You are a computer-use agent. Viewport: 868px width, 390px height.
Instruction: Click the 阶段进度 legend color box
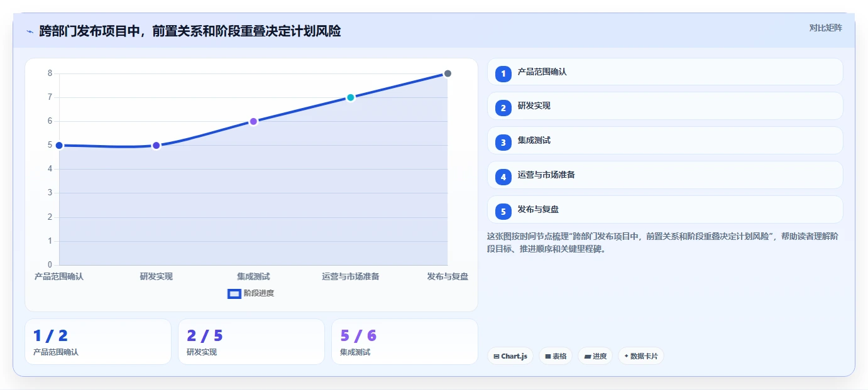point(234,293)
